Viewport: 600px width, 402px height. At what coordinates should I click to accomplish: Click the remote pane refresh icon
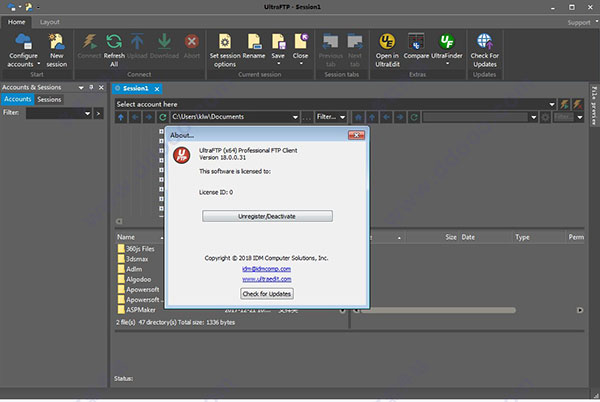pos(414,117)
